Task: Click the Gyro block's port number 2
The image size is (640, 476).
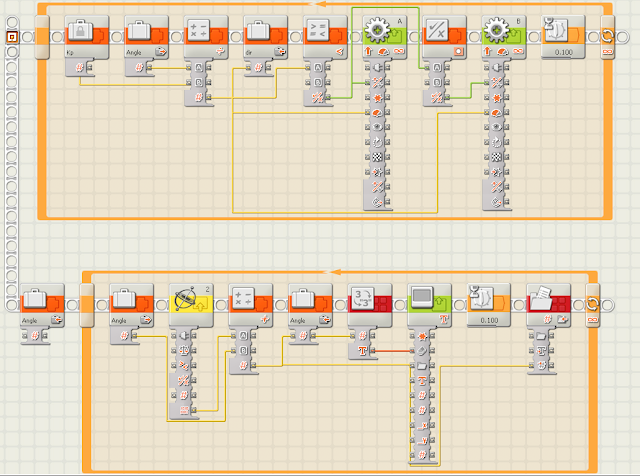Action: (x=207, y=289)
